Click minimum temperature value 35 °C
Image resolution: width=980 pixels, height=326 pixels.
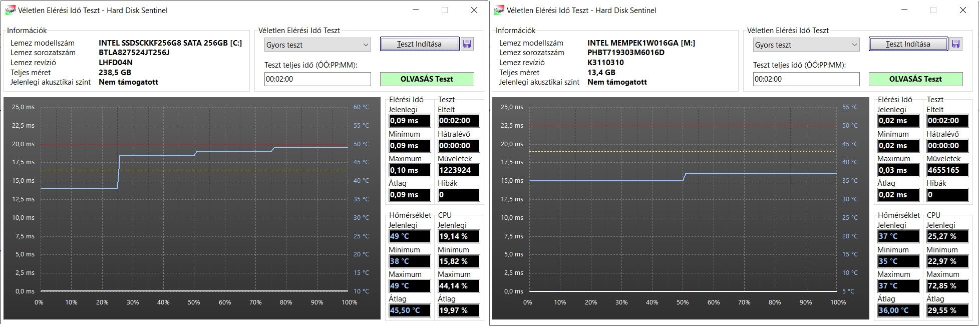coord(898,261)
